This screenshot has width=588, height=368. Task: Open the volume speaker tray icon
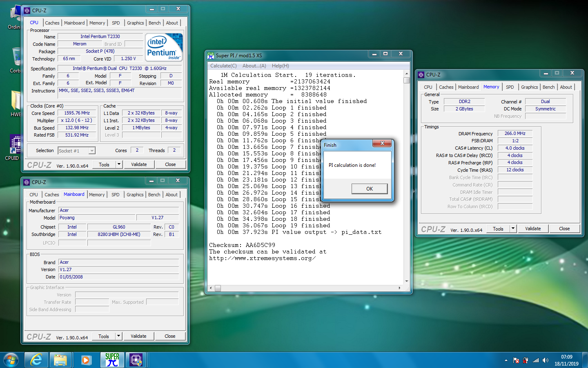pos(546,360)
